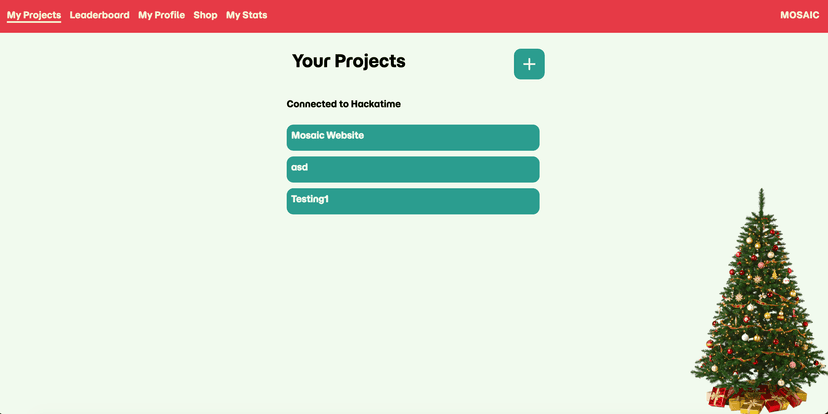Image resolution: width=828 pixels, height=414 pixels.
Task: Click the Mosaic Website project name text
Action: pos(327,135)
